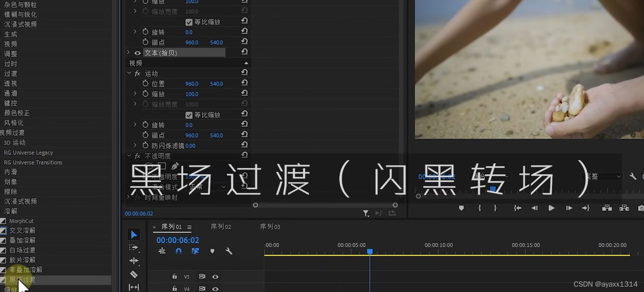Screen dimensions: 644x292
Task: Click the Mark Out brace button
Action: point(495,208)
